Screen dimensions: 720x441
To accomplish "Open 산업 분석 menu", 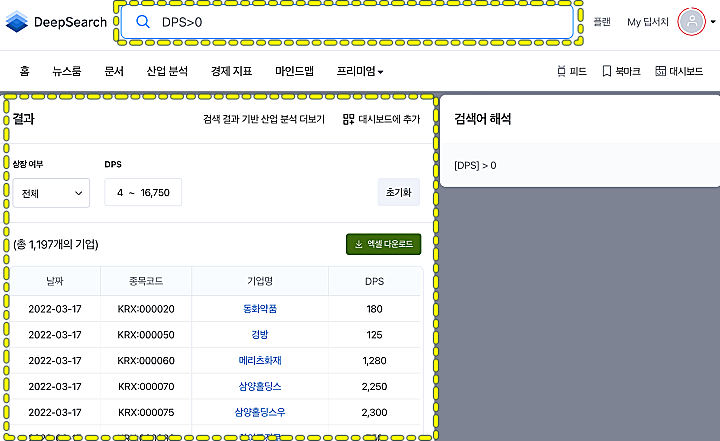I will pos(167,71).
